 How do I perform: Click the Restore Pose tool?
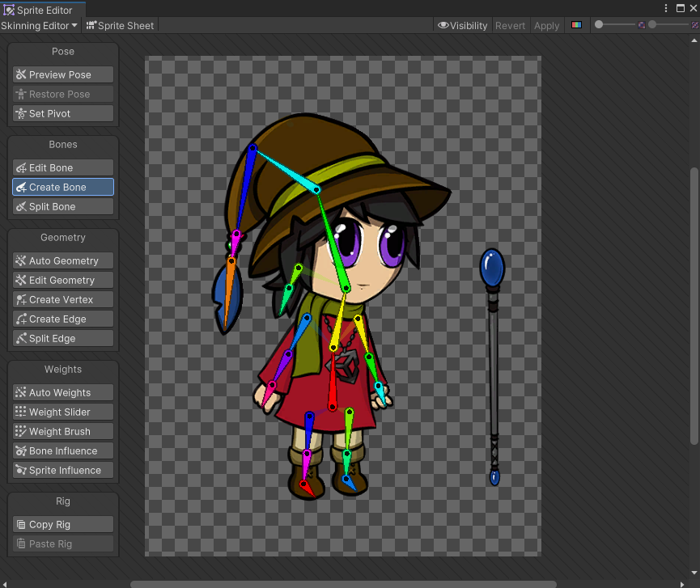coord(63,94)
